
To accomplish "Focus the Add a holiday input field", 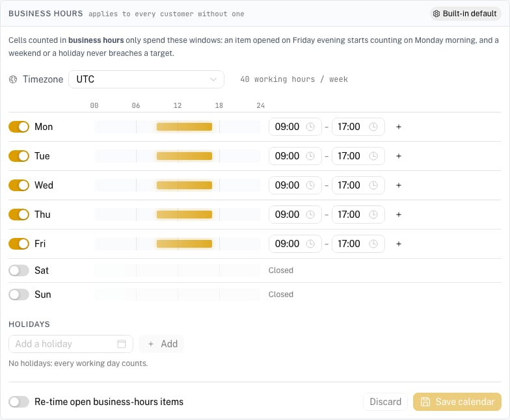I will point(71,344).
